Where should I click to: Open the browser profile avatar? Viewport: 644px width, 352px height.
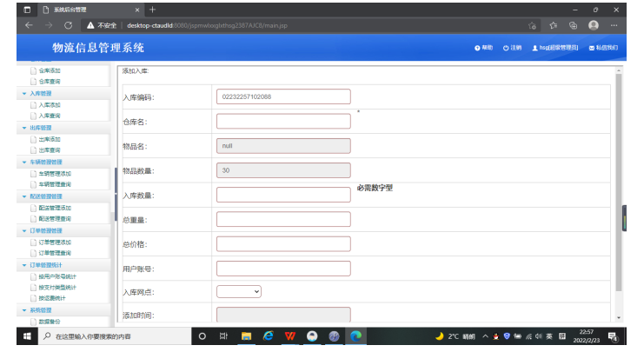(x=594, y=25)
